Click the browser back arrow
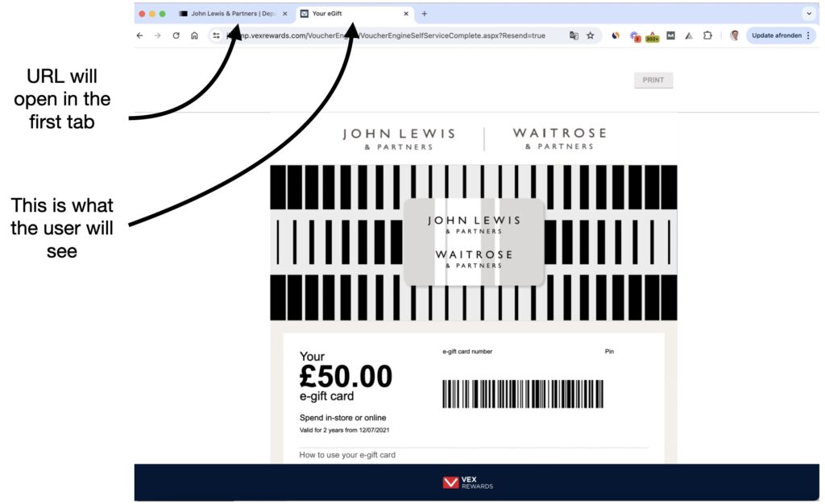Screen dimensions: 825x504 (x=139, y=35)
